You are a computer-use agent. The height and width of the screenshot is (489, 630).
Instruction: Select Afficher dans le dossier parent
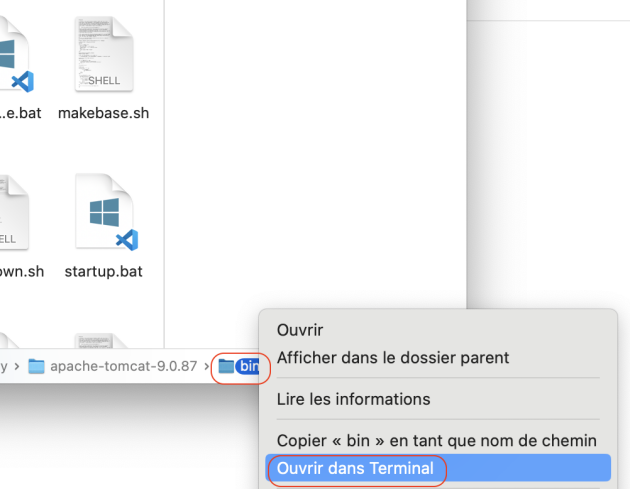(x=393, y=357)
